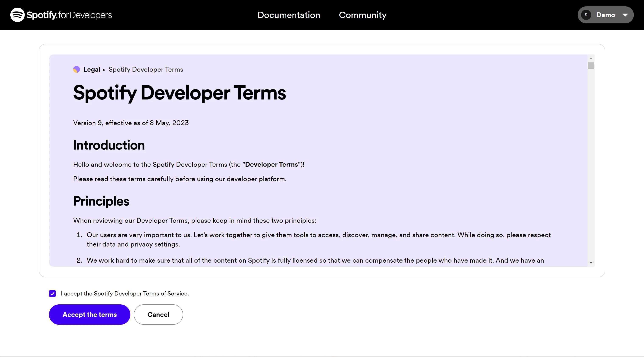The height and width of the screenshot is (357, 644).
Task: Expand the Demo account dropdown arrow
Action: [x=625, y=15]
